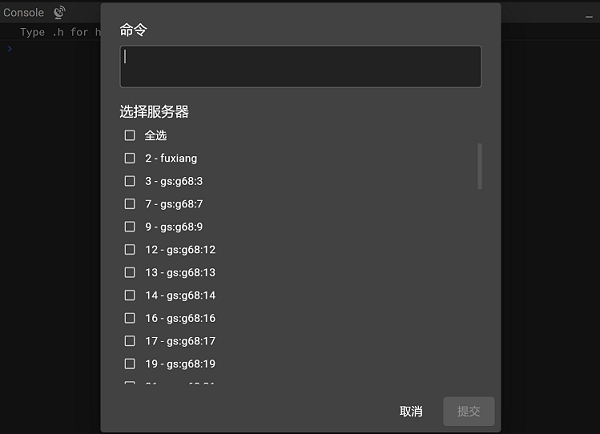Click the broadcast icon next to Console
This screenshot has height=434, width=600.
click(x=59, y=12)
